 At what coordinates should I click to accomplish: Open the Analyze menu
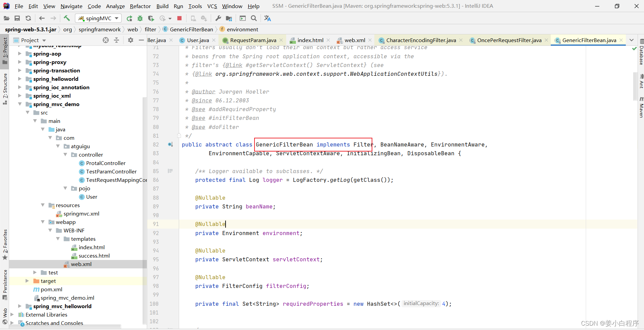115,6
